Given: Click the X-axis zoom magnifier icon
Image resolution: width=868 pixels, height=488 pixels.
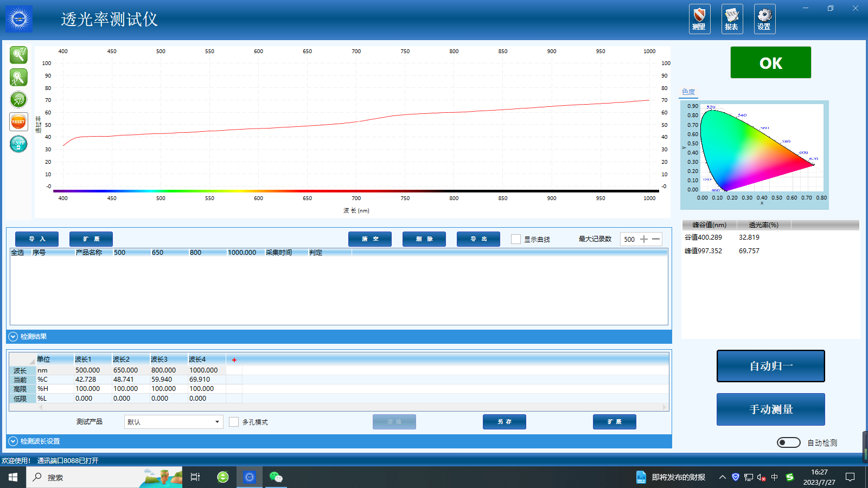Looking at the screenshot, I should tap(18, 78).
